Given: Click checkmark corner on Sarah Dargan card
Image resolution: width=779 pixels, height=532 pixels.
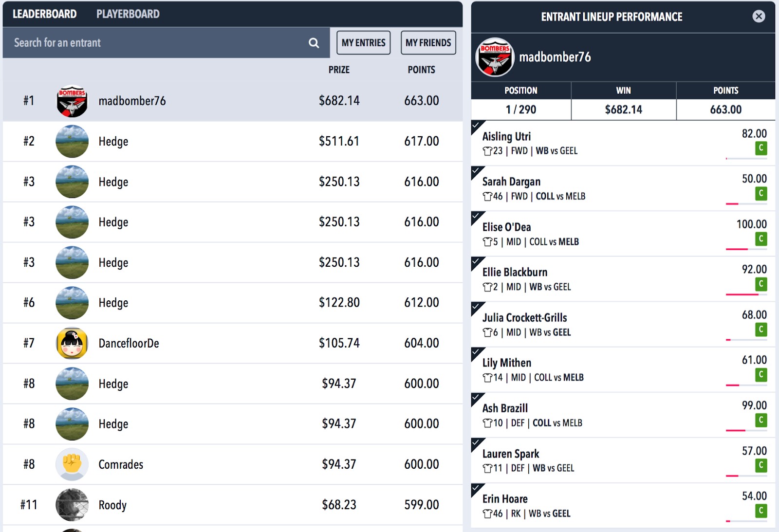Looking at the screenshot, I should (x=477, y=172).
